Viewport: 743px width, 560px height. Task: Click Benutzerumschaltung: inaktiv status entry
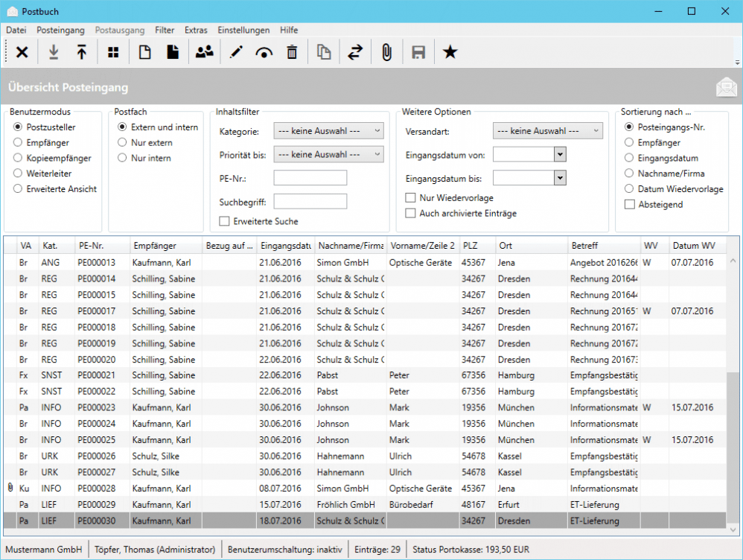click(285, 550)
